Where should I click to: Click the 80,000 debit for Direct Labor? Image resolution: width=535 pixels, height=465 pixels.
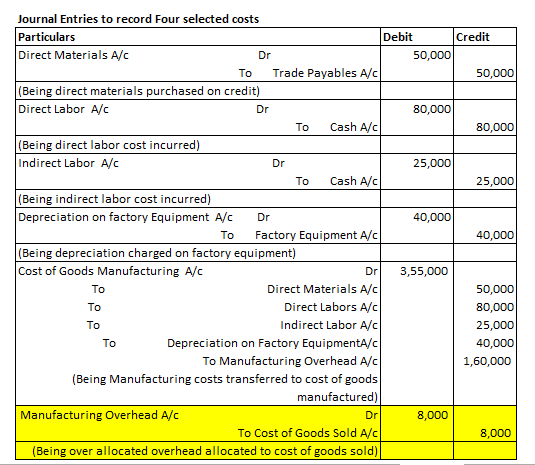(432, 109)
